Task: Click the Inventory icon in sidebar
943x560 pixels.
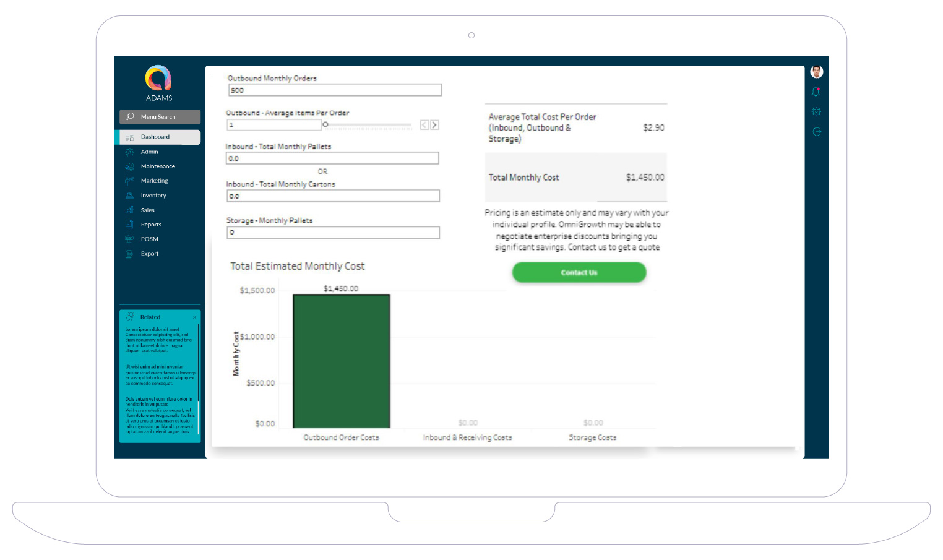Action: point(129,196)
